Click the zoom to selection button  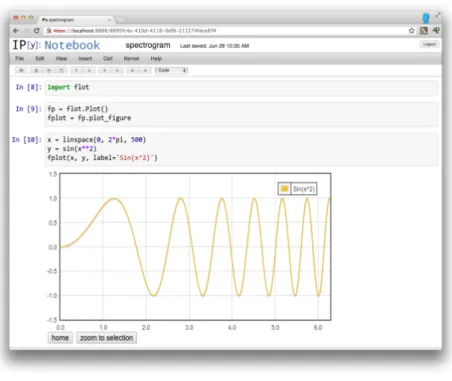[x=106, y=338]
